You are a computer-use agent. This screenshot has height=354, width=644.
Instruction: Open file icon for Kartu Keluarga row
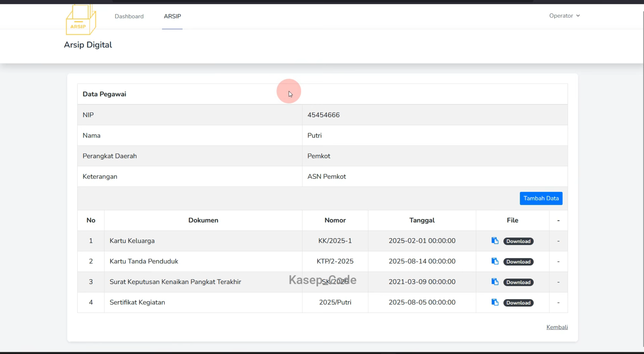click(x=495, y=241)
